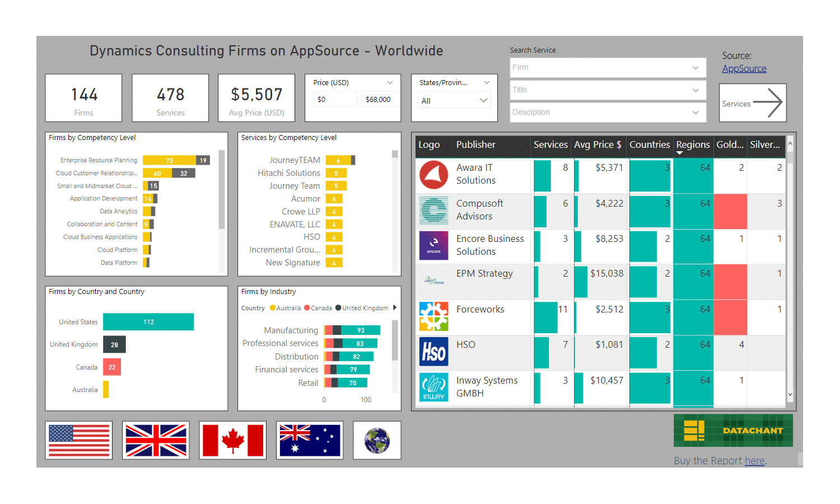The height and width of the screenshot is (504, 840).
Task: Sort table by Regions column header
Action: pyautogui.click(x=693, y=144)
